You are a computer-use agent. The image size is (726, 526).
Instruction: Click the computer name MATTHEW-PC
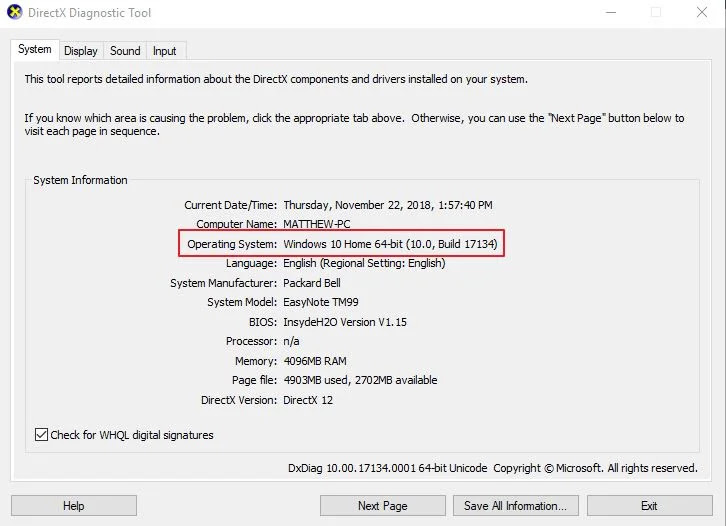coord(317,224)
